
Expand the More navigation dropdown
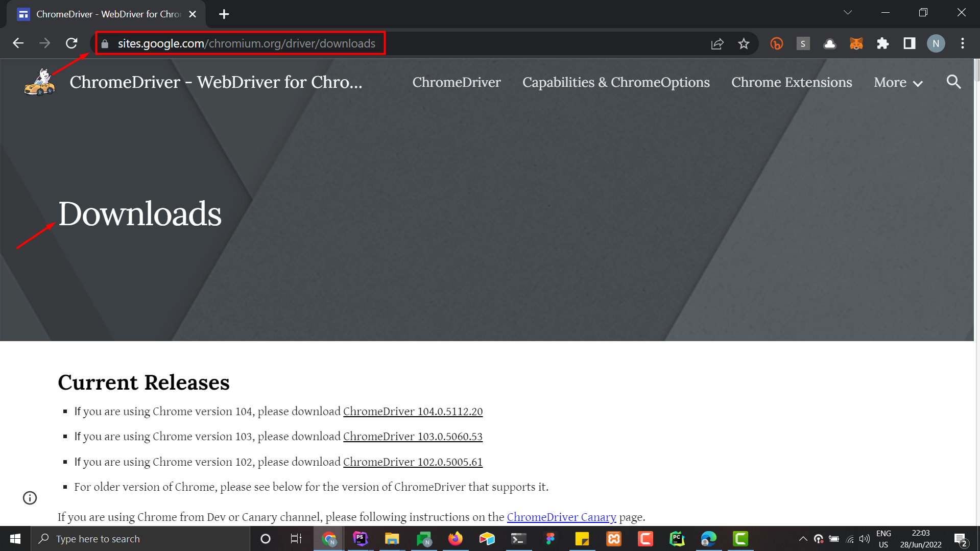pyautogui.click(x=898, y=82)
